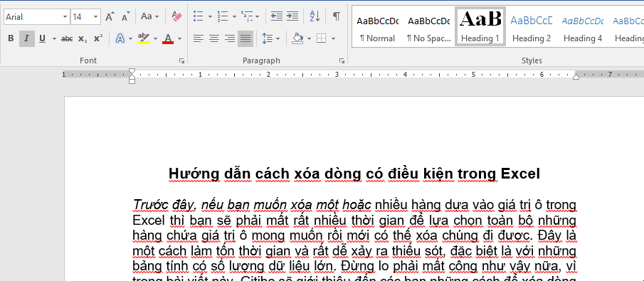
Task: Open the Numbering library dropdown arrow
Action: pyautogui.click(x=234, y=17)
